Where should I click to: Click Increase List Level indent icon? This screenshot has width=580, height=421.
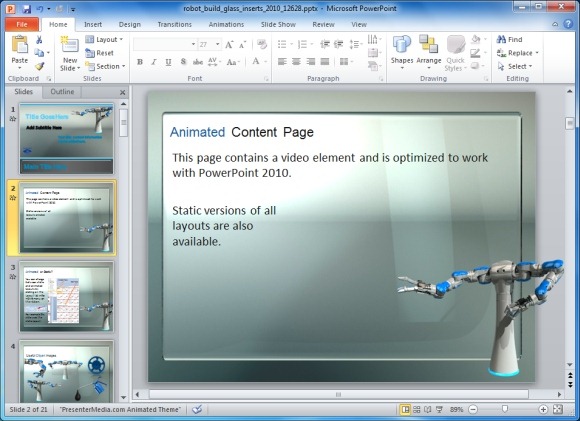coord(338,44)
